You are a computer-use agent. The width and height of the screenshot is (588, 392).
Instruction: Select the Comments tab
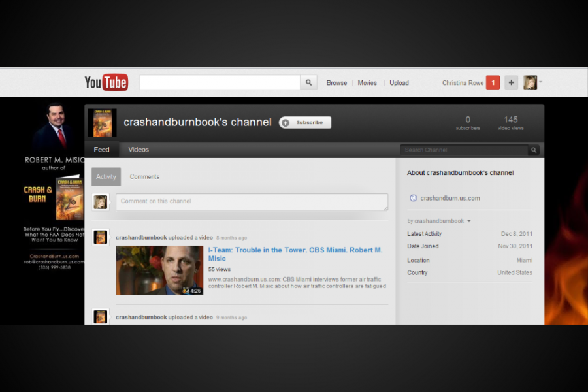pos(144,176)
